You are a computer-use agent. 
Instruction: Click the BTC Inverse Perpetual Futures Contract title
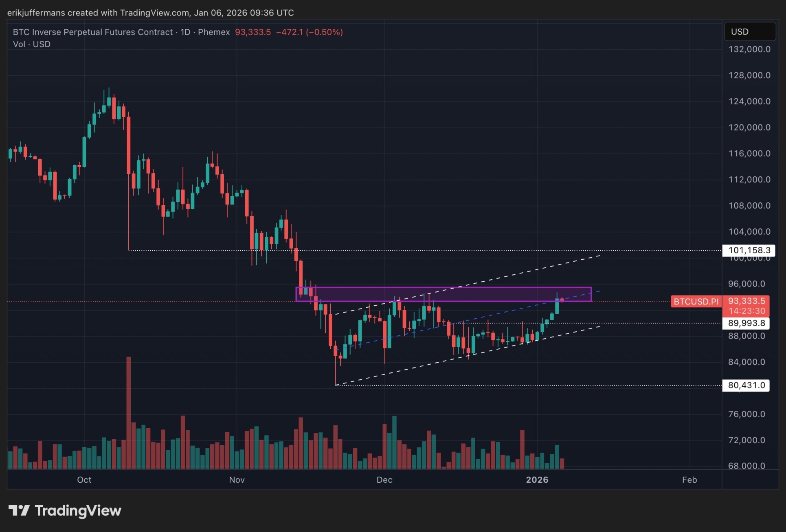click(93, 32)
